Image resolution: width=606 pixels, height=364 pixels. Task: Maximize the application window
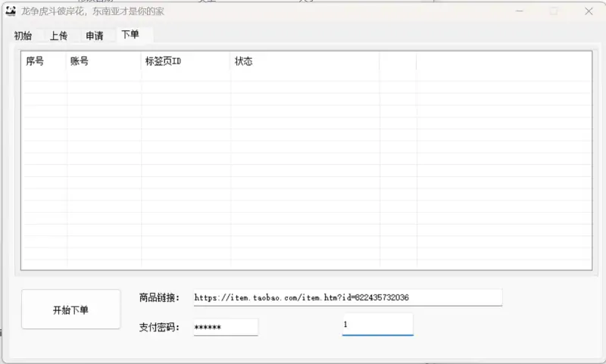[x=554, y=11]
